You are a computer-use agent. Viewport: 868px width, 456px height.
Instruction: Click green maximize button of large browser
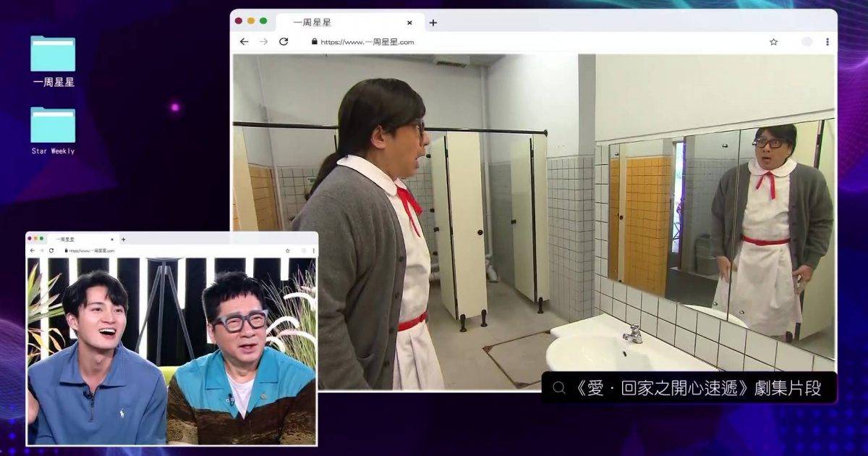[x=263, y=21]
